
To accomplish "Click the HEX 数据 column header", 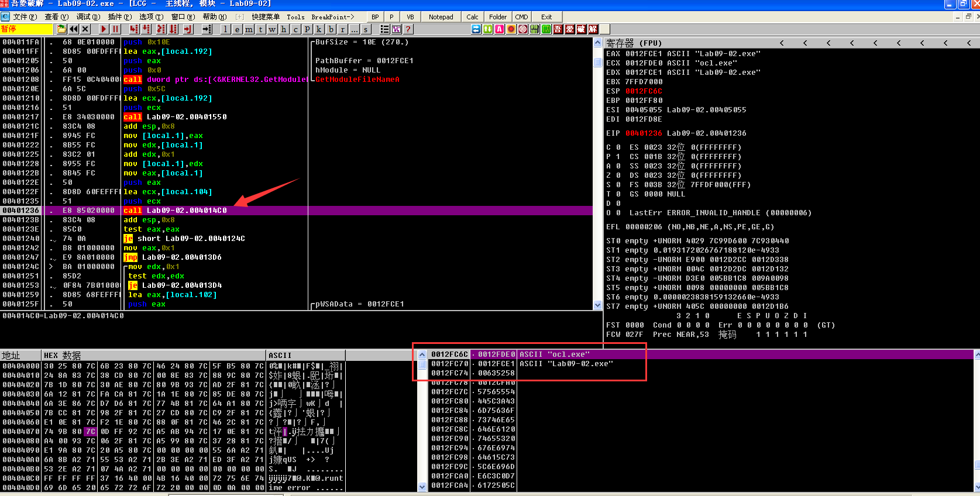I will coord(154,355).
